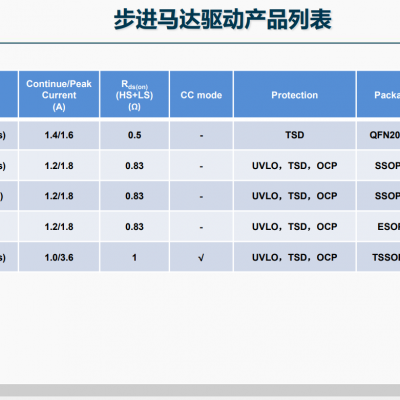This screenshot has height=400, width=400.
Task: Click the ESOP package cell
Action: click(x=379, y=227)
